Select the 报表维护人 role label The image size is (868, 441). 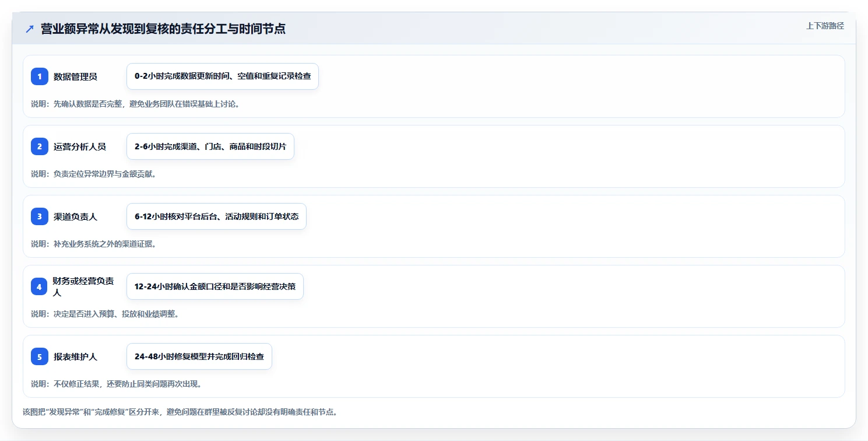click(x=75, y=356)
